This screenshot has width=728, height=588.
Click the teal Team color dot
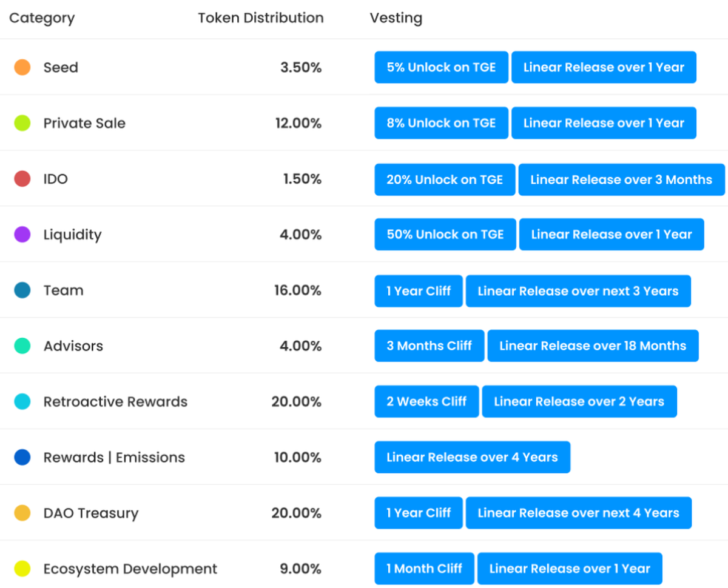(x=22, y=290)
